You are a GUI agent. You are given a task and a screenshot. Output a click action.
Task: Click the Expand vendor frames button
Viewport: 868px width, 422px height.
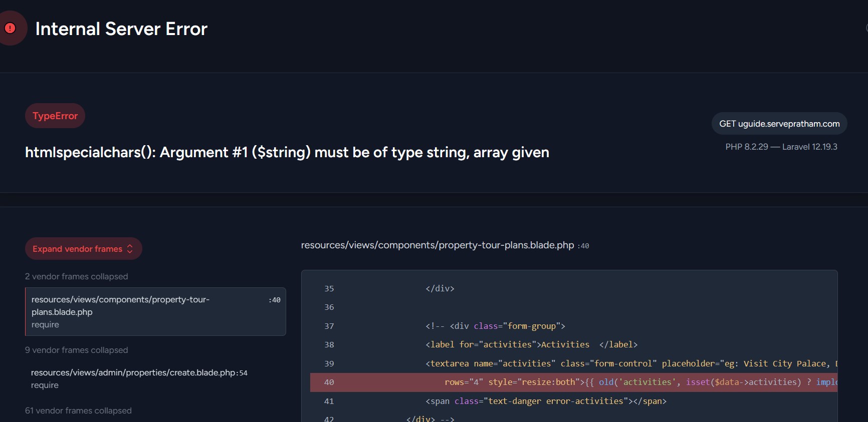[x=78, y=249]
